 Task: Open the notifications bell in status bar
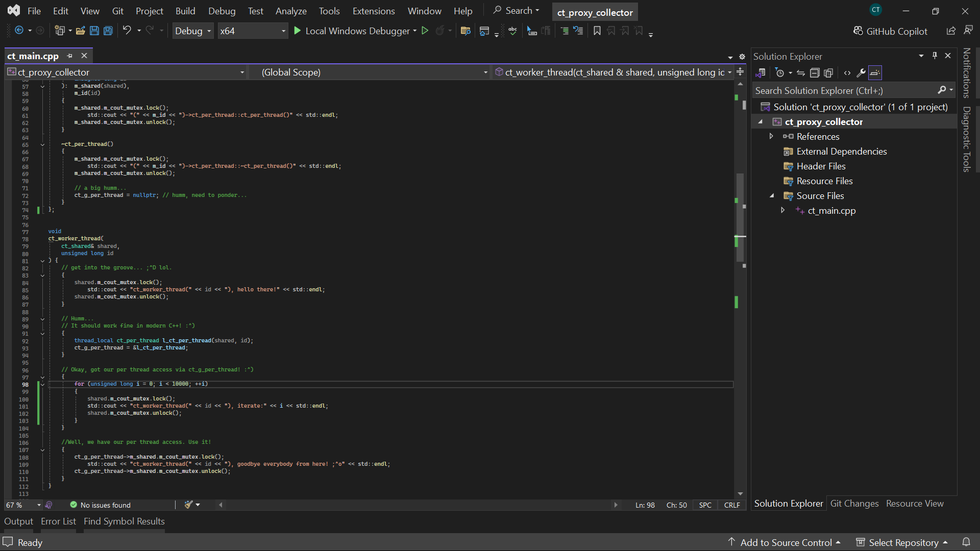pos(966,542)
